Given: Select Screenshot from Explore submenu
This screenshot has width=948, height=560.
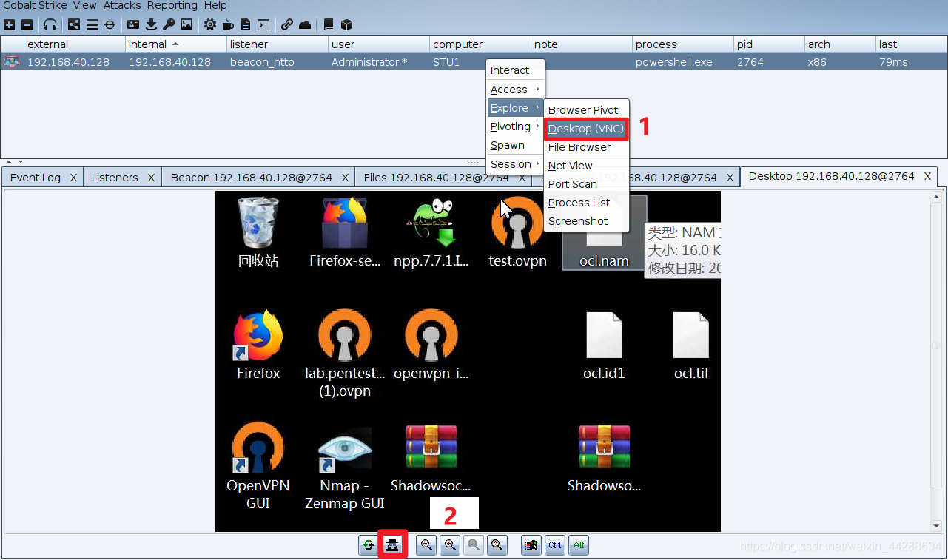Looking at the screenshot, I should pos(586,221).
